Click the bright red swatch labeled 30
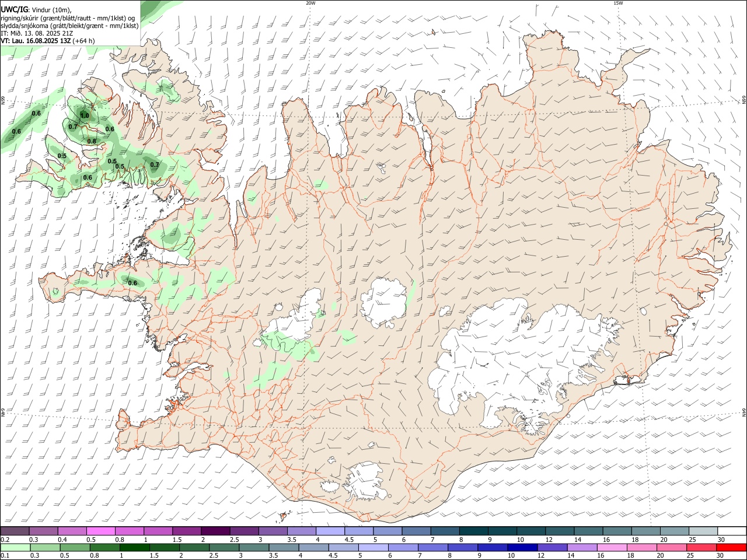Screen dimensions: 747x560 click(x=731, y=547)
